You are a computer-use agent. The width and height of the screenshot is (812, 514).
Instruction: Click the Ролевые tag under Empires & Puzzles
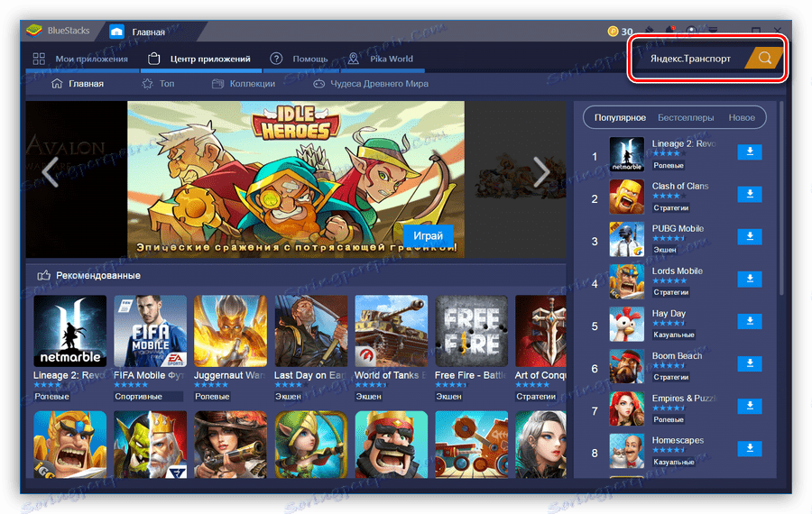(x=668, y=420)
